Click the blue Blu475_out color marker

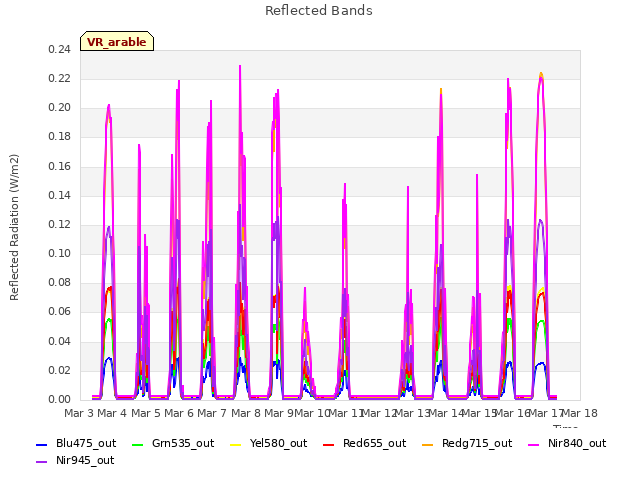tap(42, 444)
